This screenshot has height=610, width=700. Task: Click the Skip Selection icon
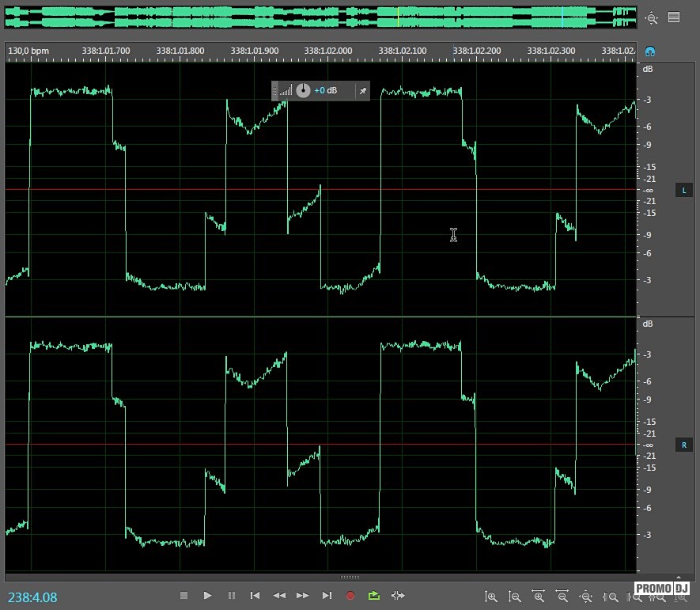(398, 596)
